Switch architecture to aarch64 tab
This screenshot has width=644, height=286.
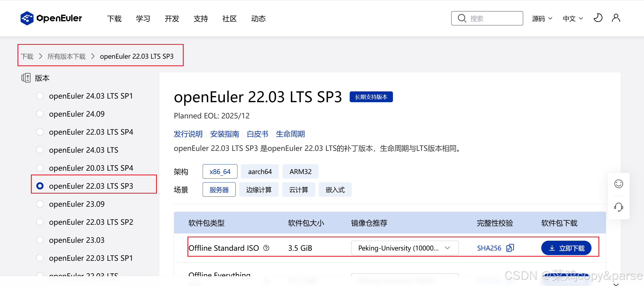260,171
